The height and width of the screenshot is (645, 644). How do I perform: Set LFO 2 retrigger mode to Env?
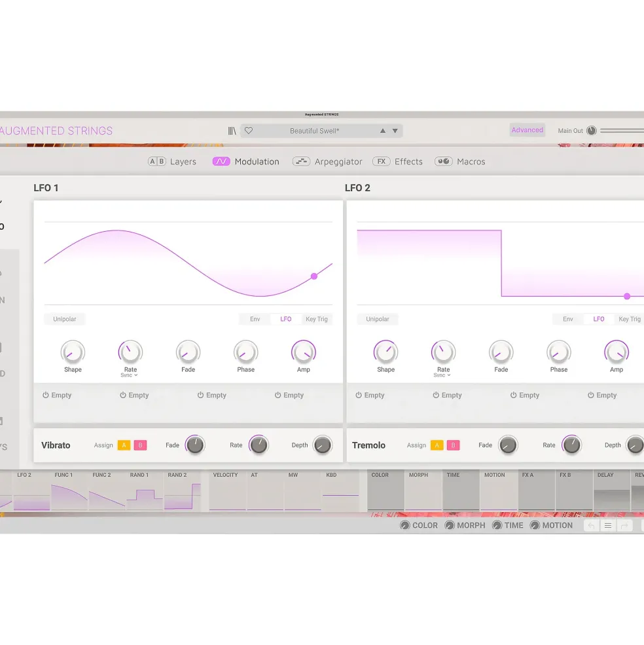coord(568,319)
